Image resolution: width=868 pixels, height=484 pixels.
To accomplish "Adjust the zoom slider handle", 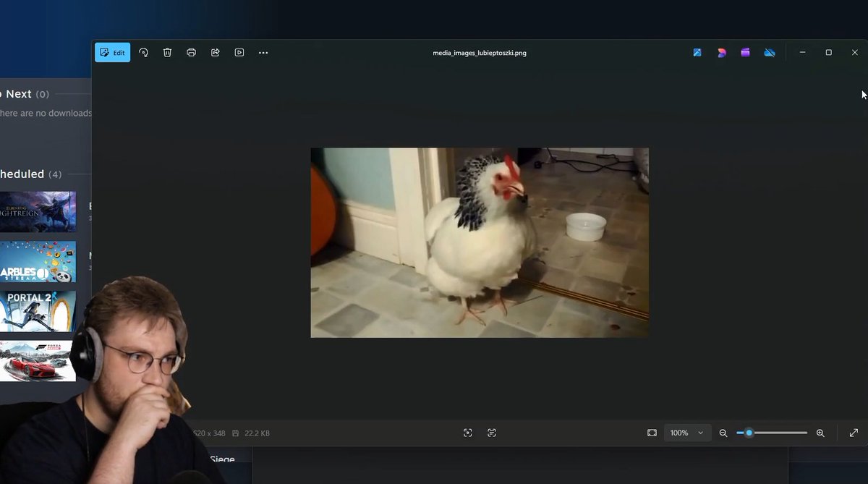I will pos(749,433).
